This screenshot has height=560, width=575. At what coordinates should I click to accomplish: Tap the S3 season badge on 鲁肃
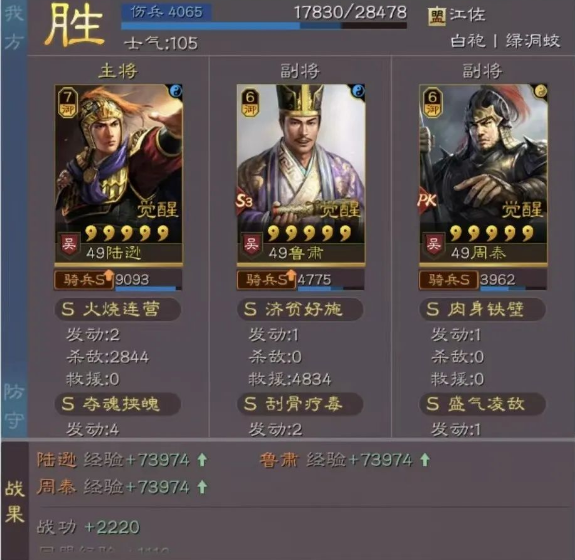[x=245, y=201]
